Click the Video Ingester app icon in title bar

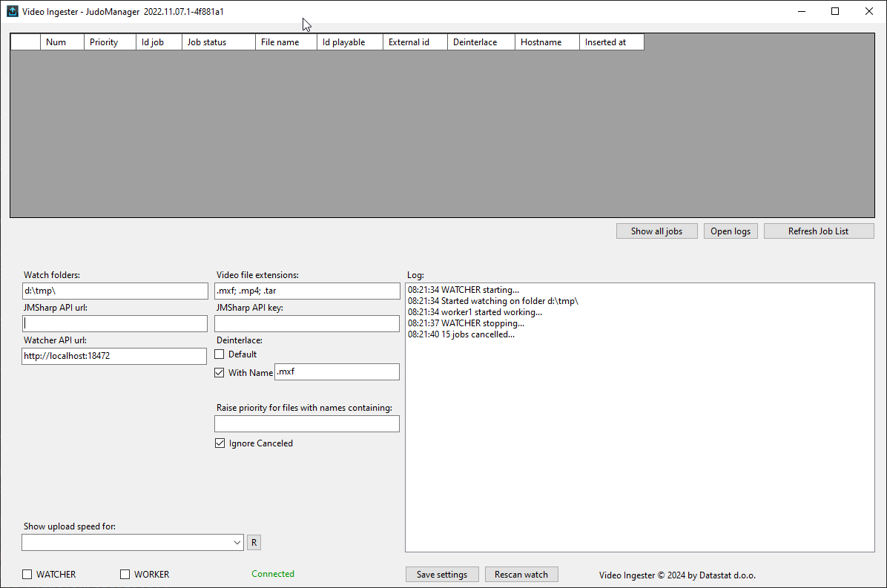12,11
